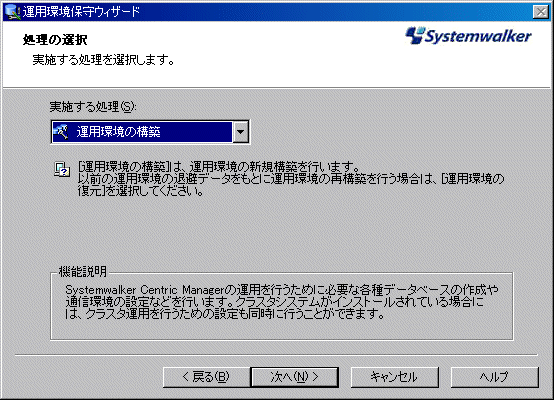Open the 実施する処理 dropdown arrow
This screenshot has width=554, height=400.
241,132
